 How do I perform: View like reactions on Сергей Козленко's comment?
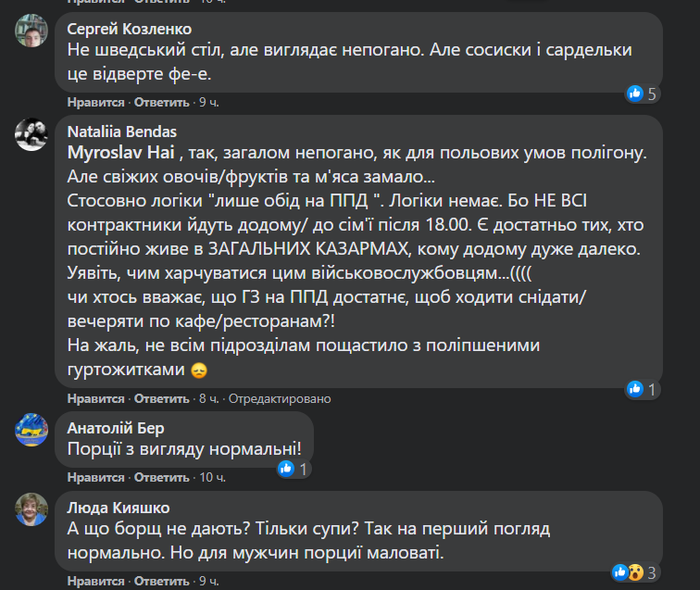coord(642,94)
